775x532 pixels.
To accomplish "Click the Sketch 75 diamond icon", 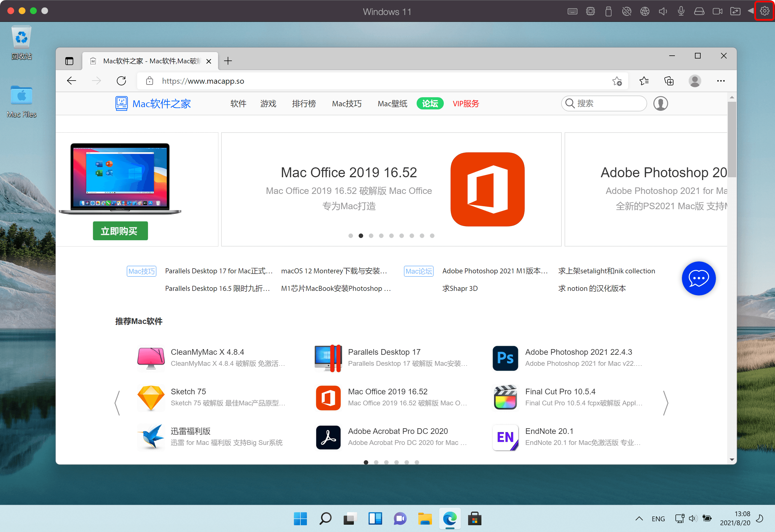I will [x=151, y=398].
